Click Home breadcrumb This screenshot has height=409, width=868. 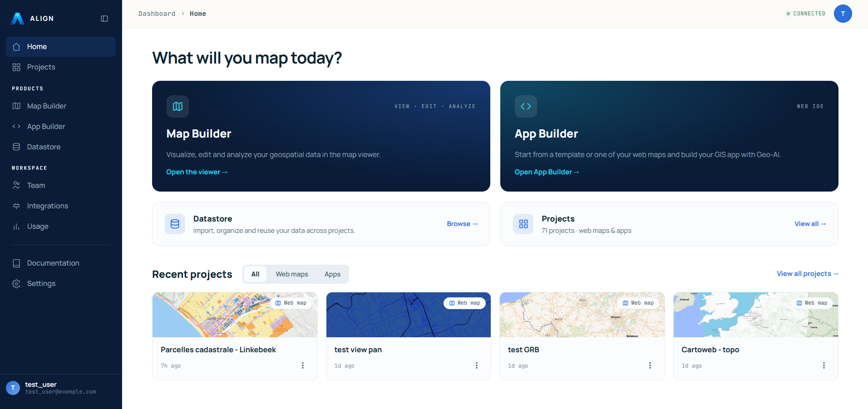198,14
